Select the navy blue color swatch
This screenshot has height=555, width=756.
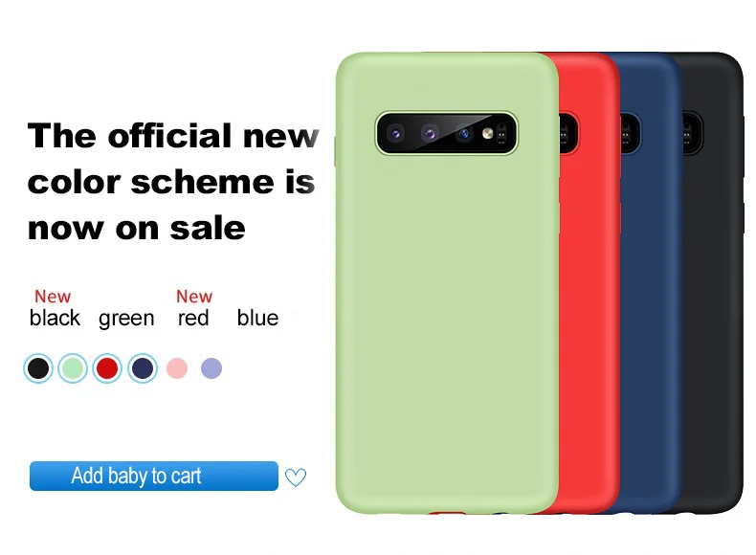point(143,368)
